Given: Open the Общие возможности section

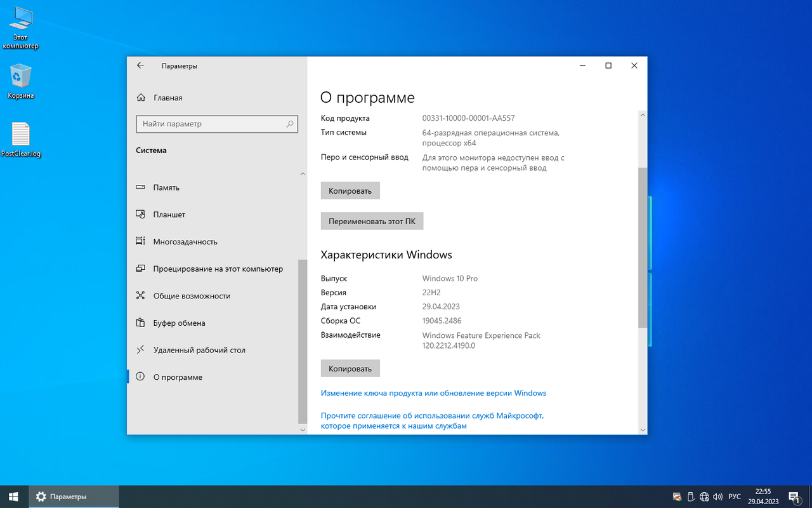Looking at the screenshot, I should pos(213,296).
